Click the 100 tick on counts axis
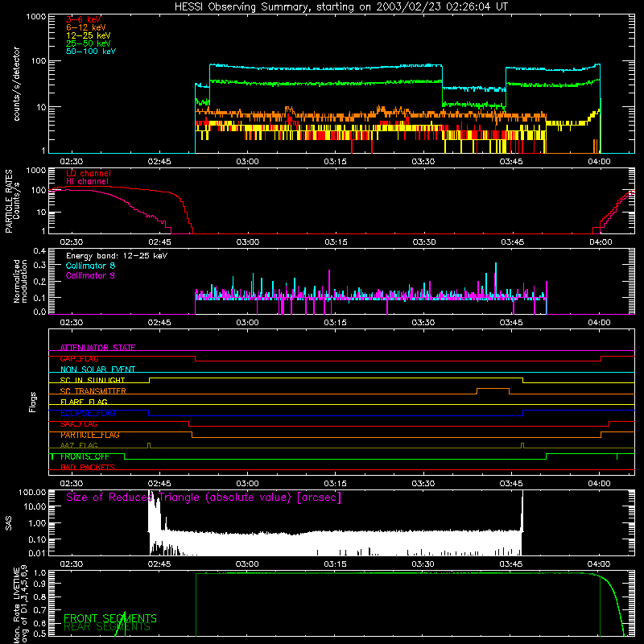This screenshot has height=644, width=644. [x=39, y=61]
